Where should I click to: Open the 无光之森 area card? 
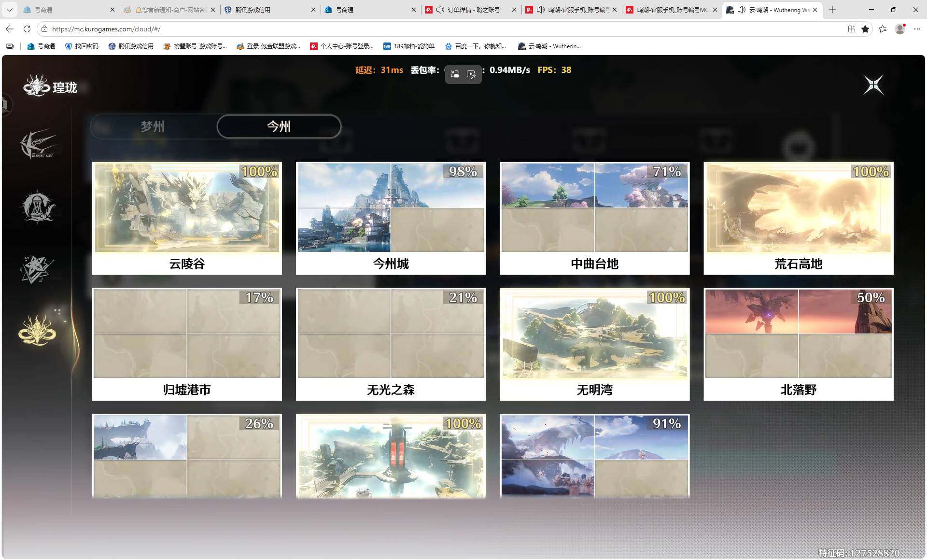(391, 344)
